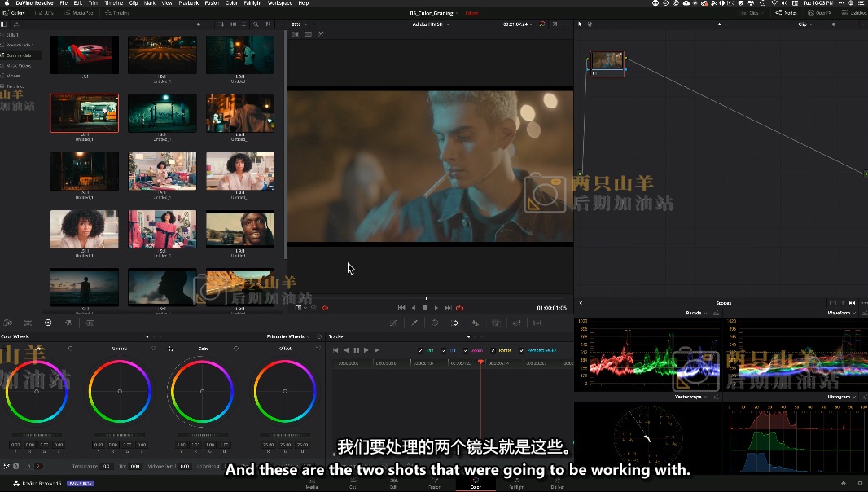The image size is (868, 492).
Task: Reset the Gamma color wheel
Action: click(x=153, y=349)
